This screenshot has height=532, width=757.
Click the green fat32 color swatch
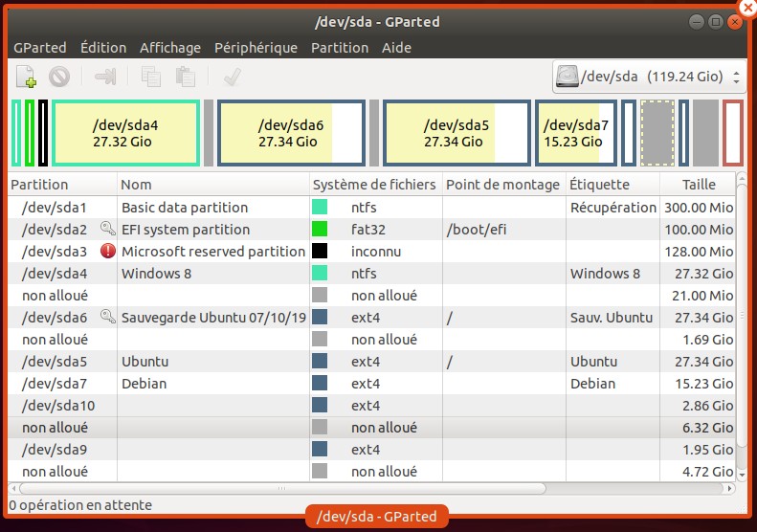(319, 229)
